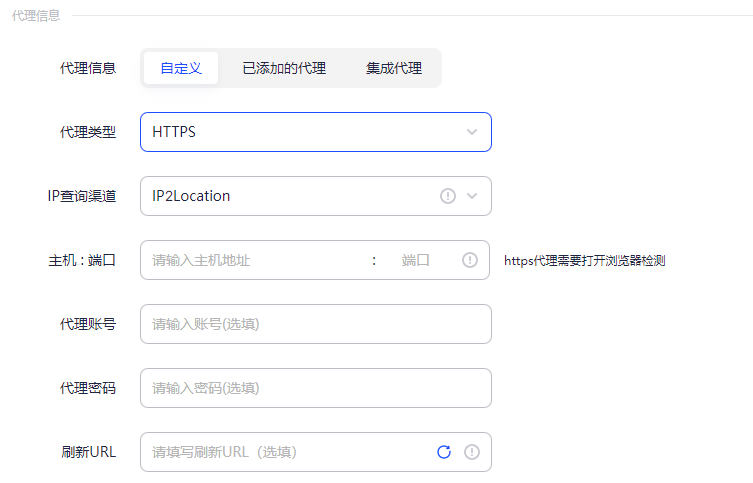Click the chevron arrow in the HTTPS field
Image resolution: width=753 pixels, height=483 pixels.
point(472,132)
